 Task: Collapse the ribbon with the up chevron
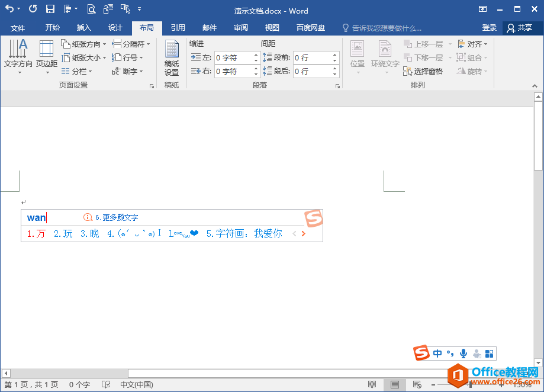pos(535,86)
